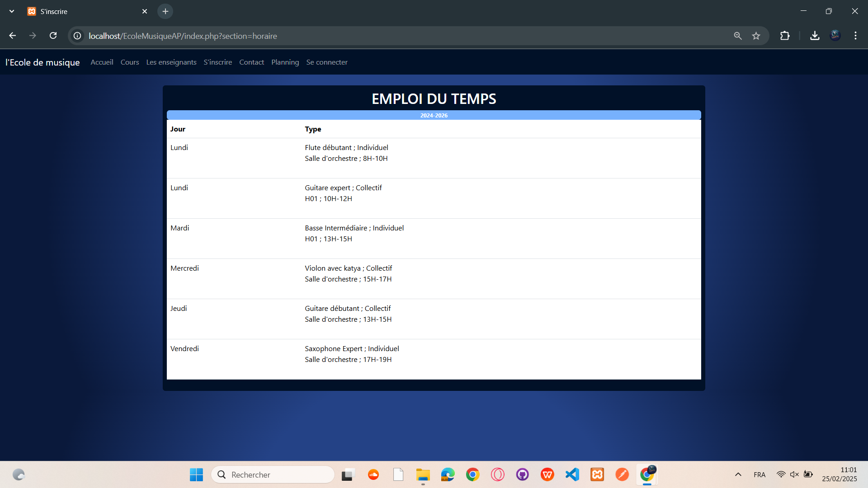868x488 pixels.
Task: Bookmark the current page with the star
Action: (x=756, y=36)
